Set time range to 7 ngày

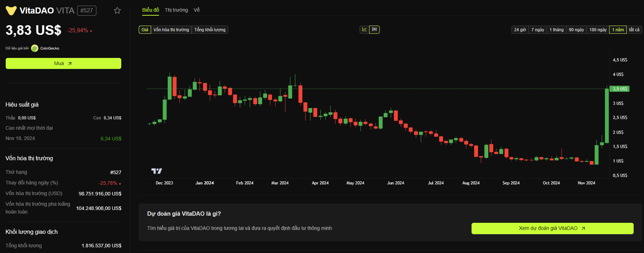point(538,30)
